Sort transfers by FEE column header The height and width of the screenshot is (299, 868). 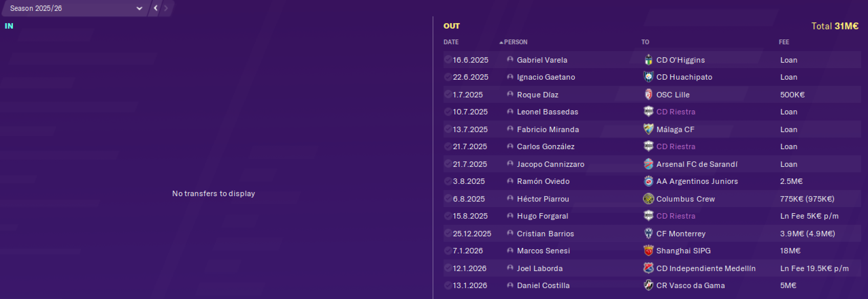tap(784, 42)
